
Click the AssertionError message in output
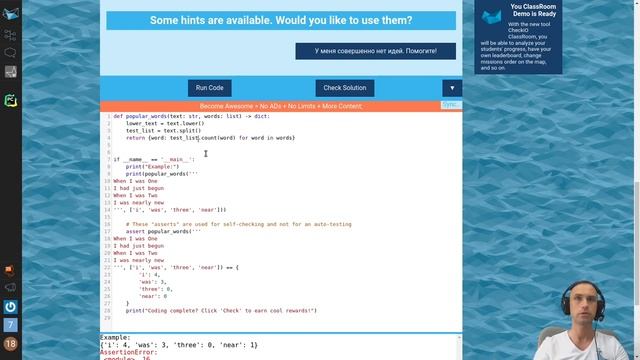[129, 352]
